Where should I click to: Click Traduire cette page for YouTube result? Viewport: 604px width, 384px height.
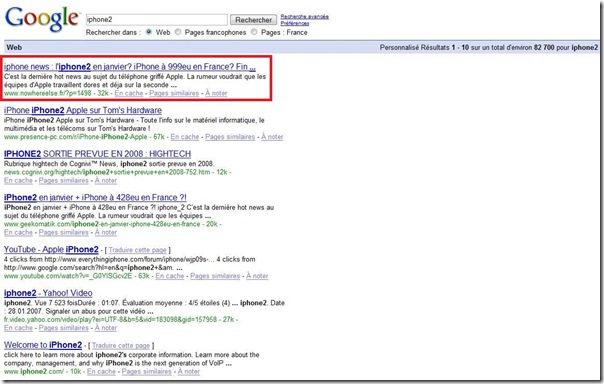[x=138, y=250]
